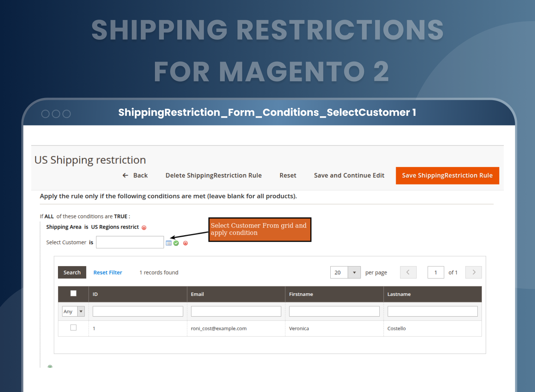Screen dimensions: 535x392
Task: Click Save and Continue Edit
Action: tap(349, 175)
